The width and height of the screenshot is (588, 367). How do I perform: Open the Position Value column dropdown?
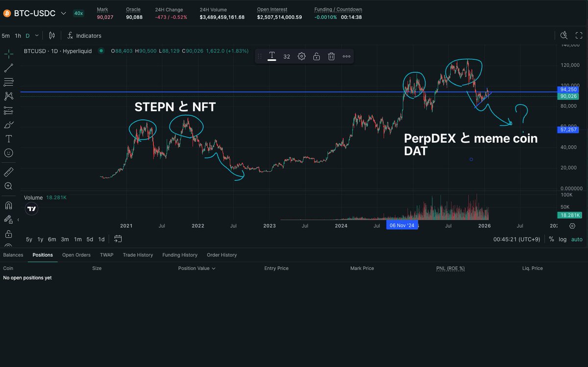214,268
